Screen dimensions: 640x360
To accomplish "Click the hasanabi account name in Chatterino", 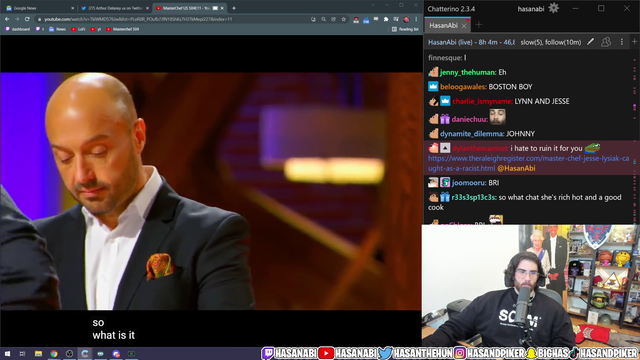I will (531, 9).
